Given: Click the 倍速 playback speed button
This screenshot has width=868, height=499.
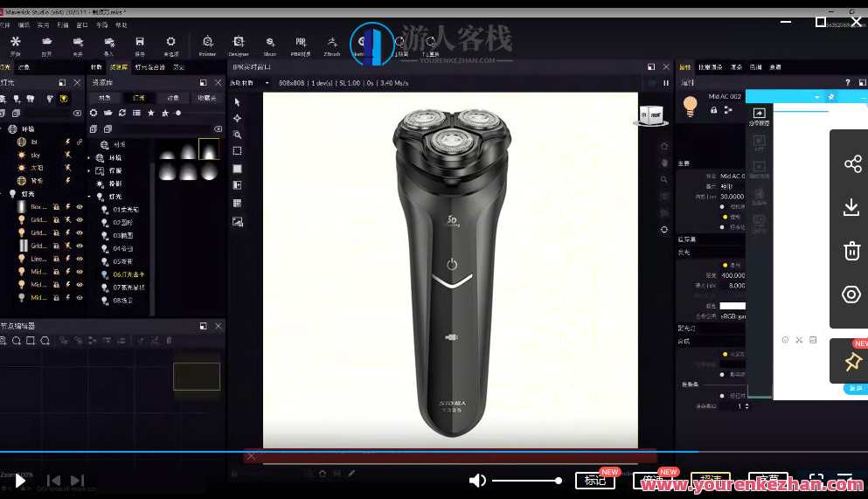Looking at the screenshot, I should pos(653,480).
